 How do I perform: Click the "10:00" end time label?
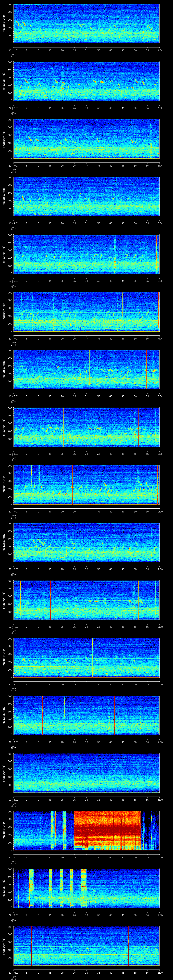[159, 511]
